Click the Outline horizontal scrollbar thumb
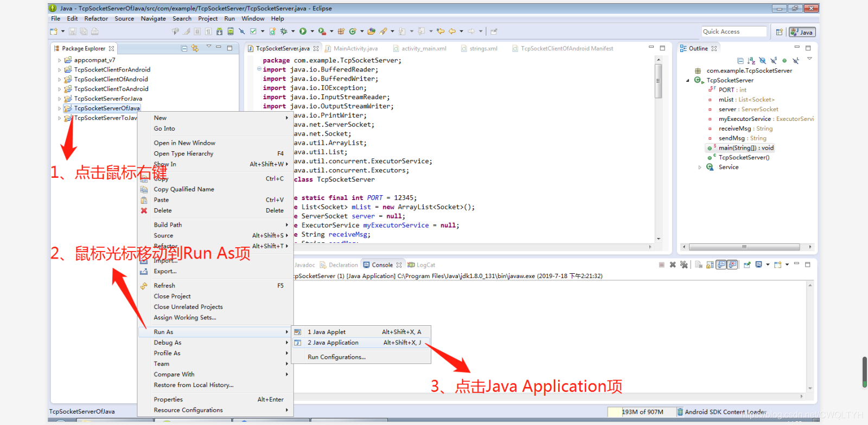Viewport: 868px width, 425px height. tap(744, 247)
